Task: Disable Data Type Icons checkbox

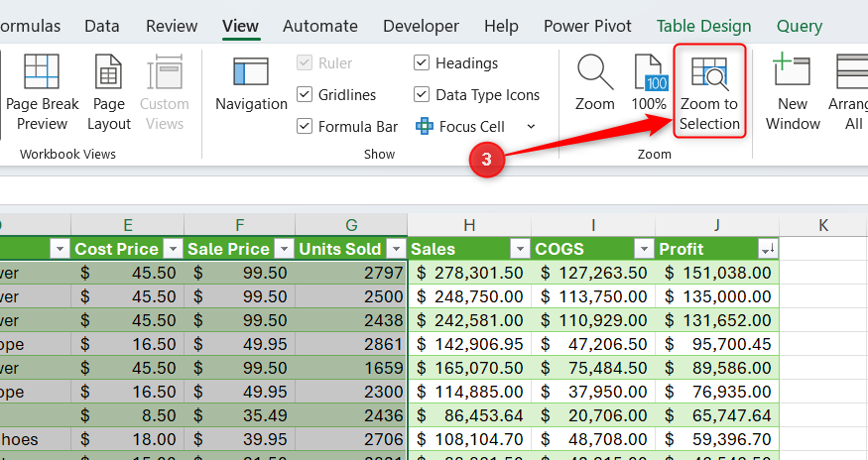Action: click(422, 94)
